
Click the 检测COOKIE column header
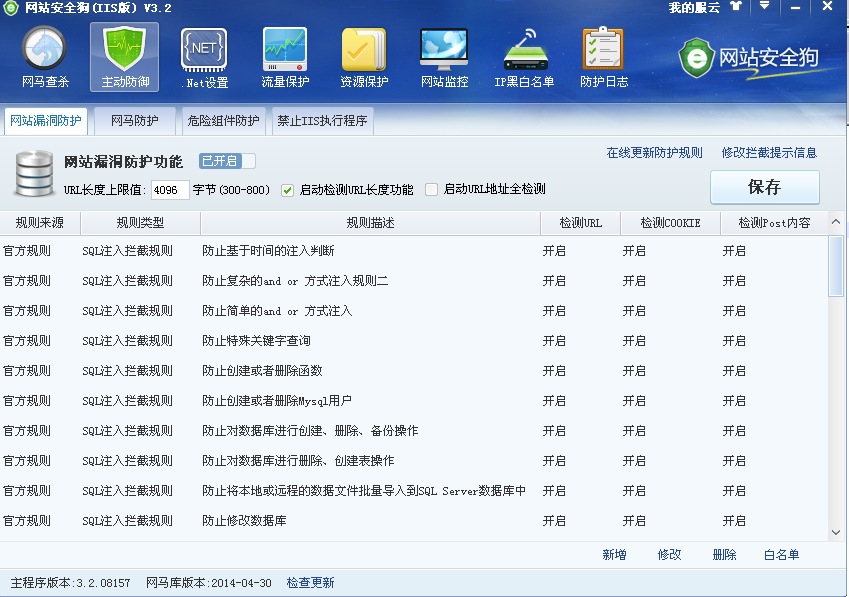[x=670, y=223]
